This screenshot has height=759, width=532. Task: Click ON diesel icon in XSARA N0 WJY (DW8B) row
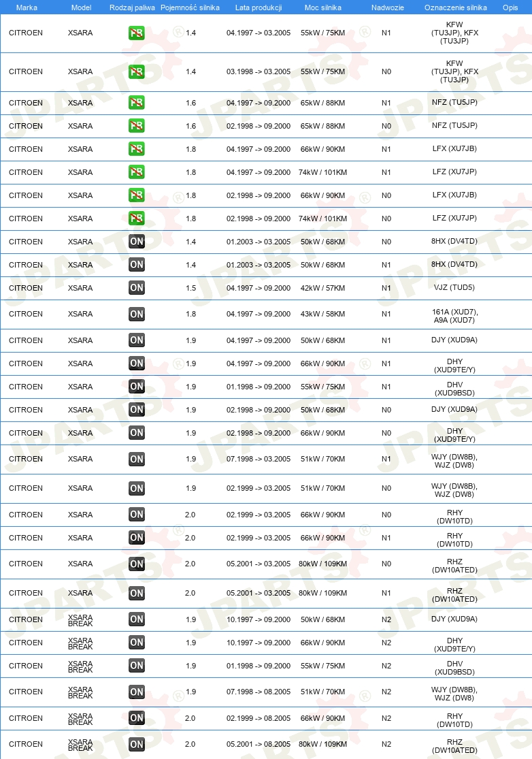(x=136, y=488)
